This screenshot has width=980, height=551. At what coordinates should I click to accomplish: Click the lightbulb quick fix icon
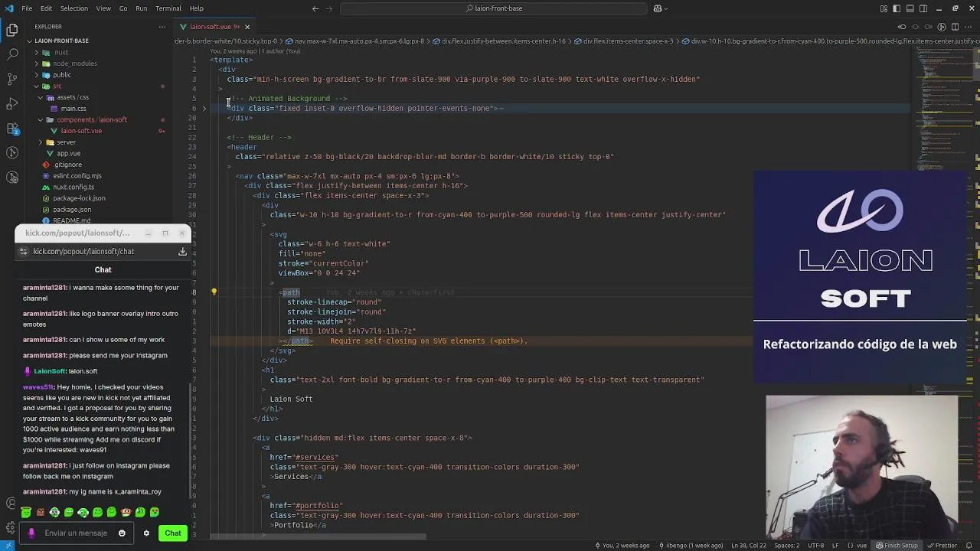click(214, 292)
